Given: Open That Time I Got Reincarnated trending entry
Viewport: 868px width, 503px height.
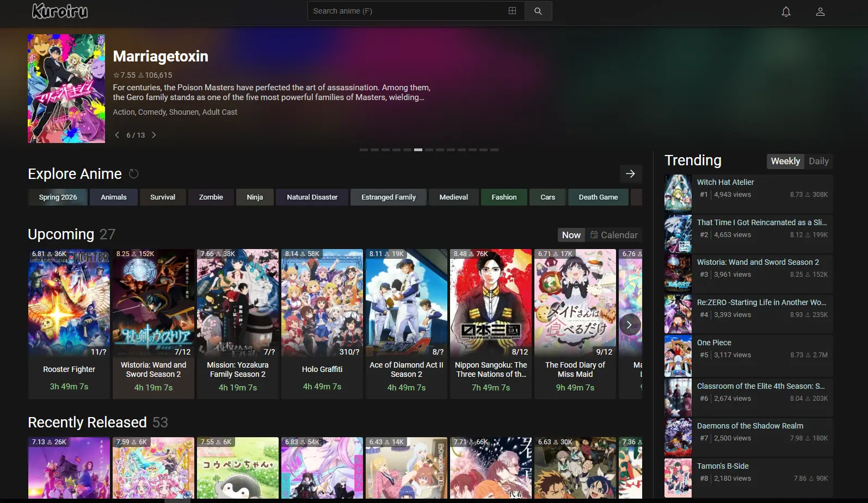Looking at the screenshot, I should [749, 233].
